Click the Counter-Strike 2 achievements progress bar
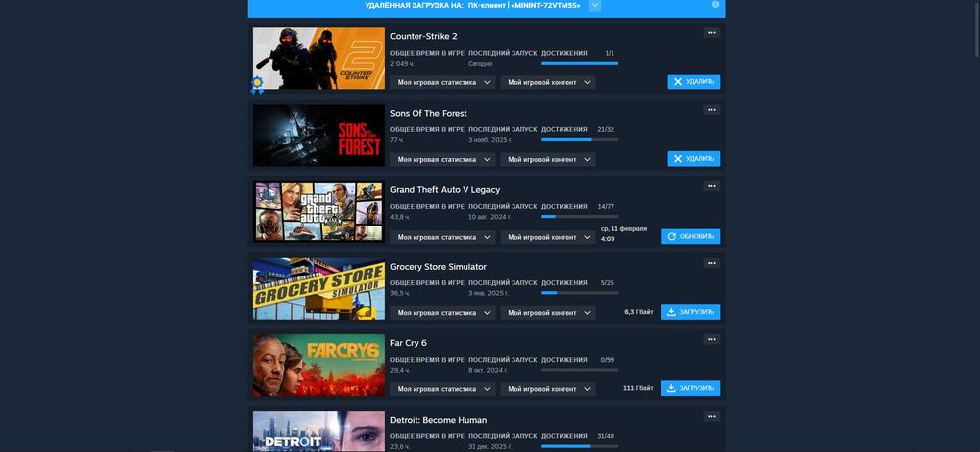980x452 pixels. (x=579, y=63)
